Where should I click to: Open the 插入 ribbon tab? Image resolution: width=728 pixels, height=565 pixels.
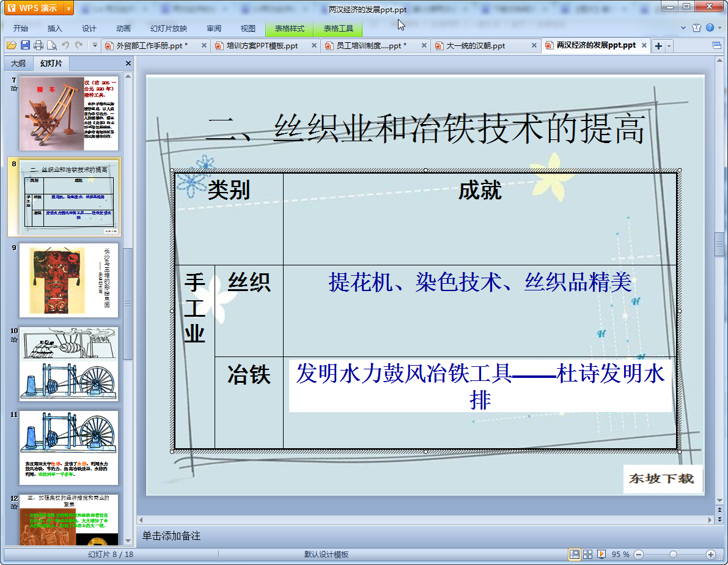[x=55, y=29]
